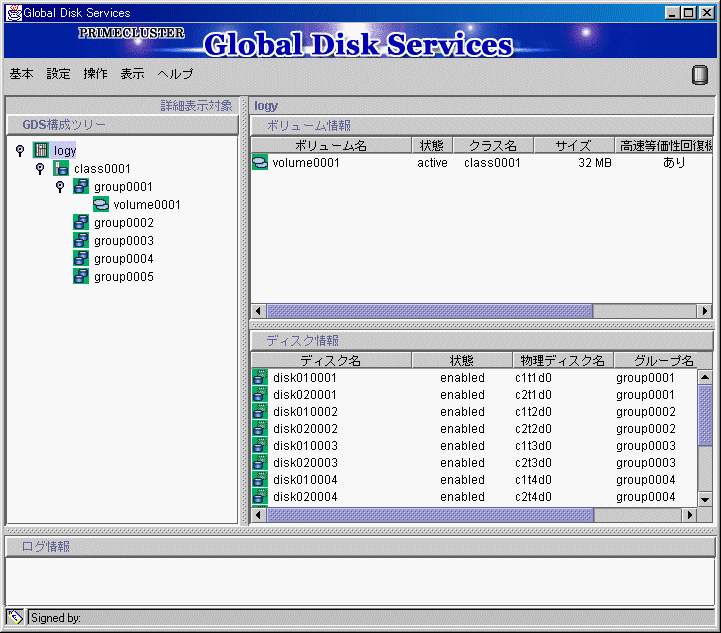Screen dimensions: 721x633
Task: Click the logy node icon in tree
Action: click(x=40, y=150)
